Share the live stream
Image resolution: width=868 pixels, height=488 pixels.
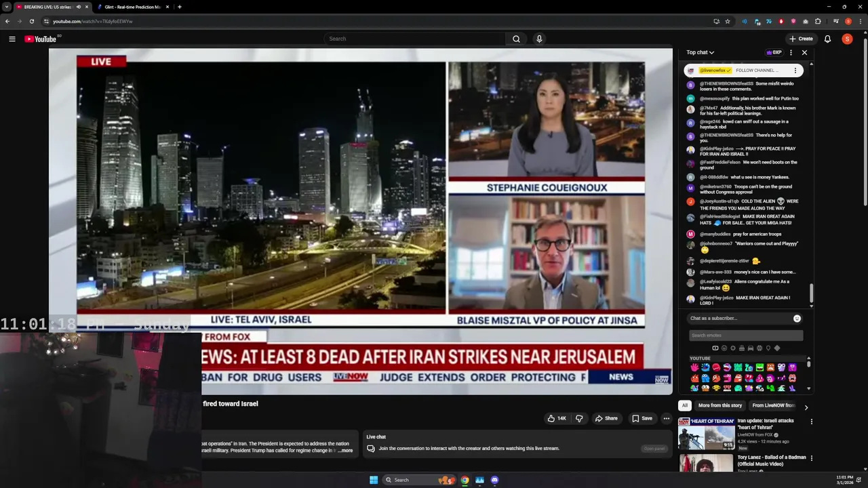(x=606, y=418)
